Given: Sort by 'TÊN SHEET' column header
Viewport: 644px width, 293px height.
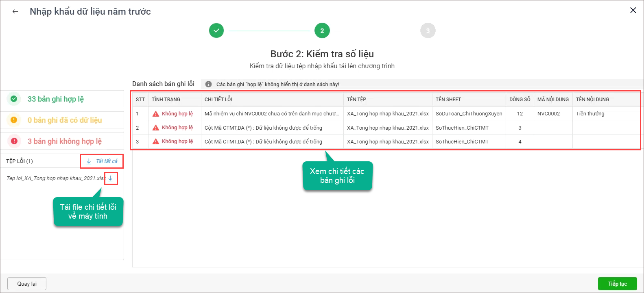Looking at the screenshot, I should tap(448, 100).
